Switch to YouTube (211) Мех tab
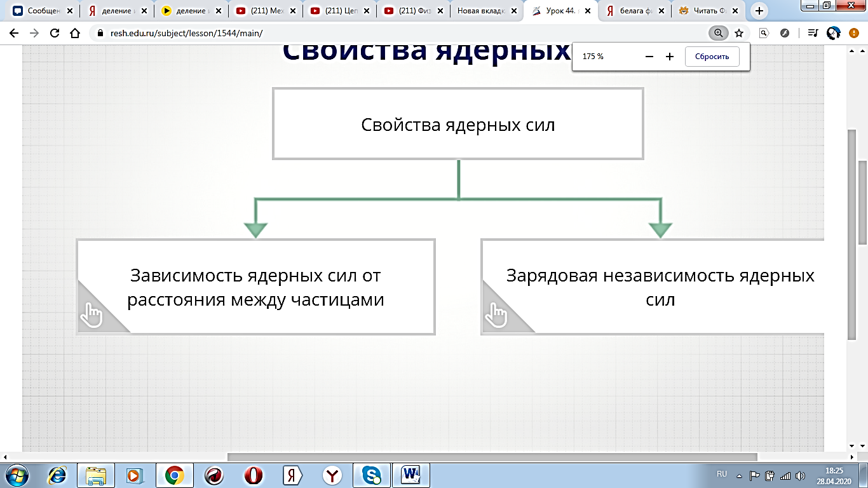Image resolution: width=868 pixels, height=488 pixels. 264,11
